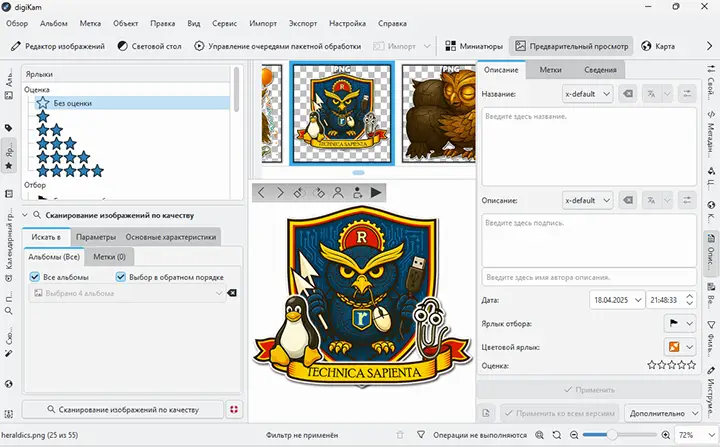Click the zoom in magnifier in status bar
Viewport: 720px width, 447px height.
tap(666, 435)
